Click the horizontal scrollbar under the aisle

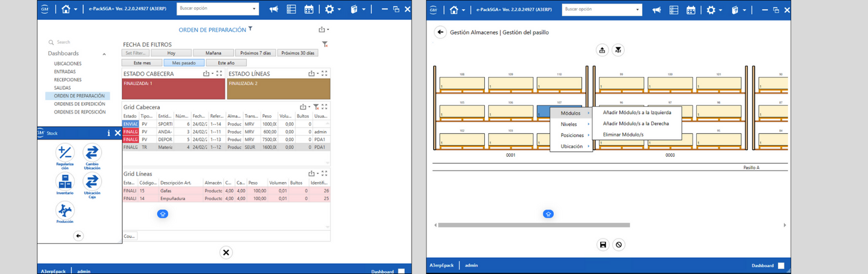(x=533, y=225)
